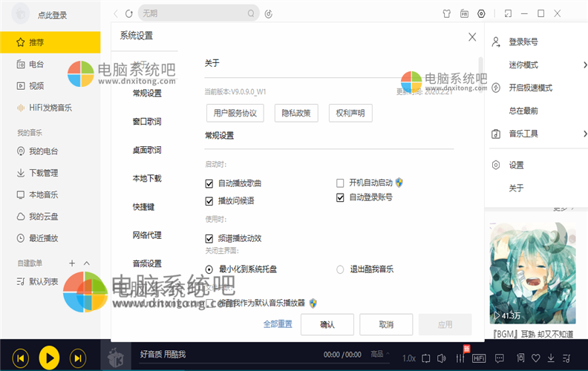The image size is (588, 371).
Task: Open the 常规设置 settings tab
Action: pos(147,93)
